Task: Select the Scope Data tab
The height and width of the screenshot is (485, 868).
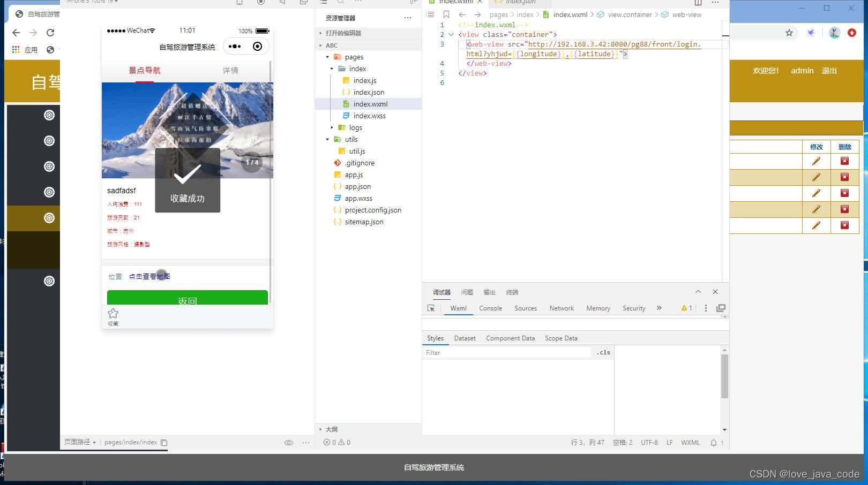Action: (561, 338)
